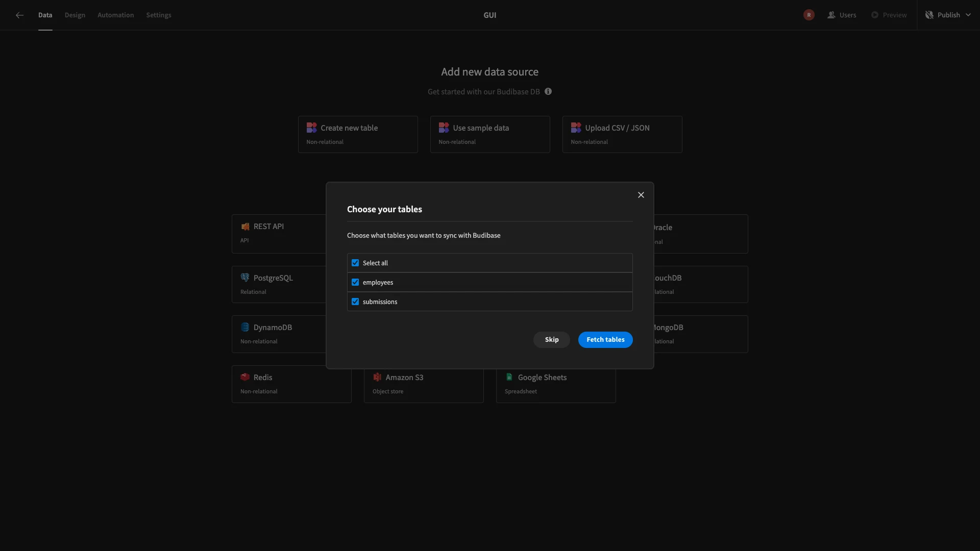
Task: Click the Skip button
Action: [x=552, y=340]
